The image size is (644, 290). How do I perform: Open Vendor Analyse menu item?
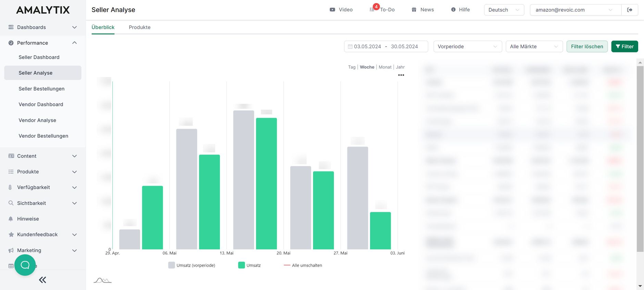point(43,120)
